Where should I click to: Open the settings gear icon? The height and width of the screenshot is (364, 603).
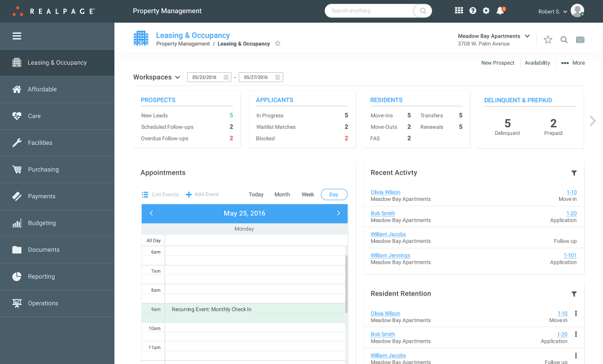pyautogui.click(x=486, y=11)
